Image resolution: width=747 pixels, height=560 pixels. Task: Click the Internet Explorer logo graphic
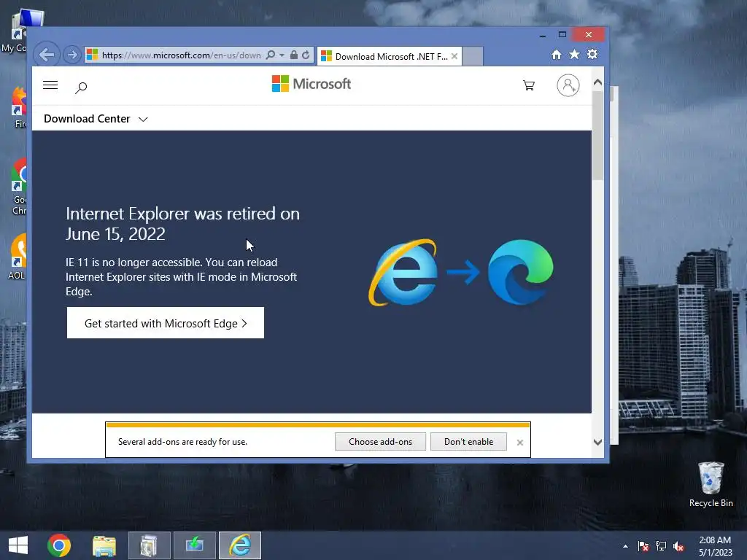click(403, 273)
